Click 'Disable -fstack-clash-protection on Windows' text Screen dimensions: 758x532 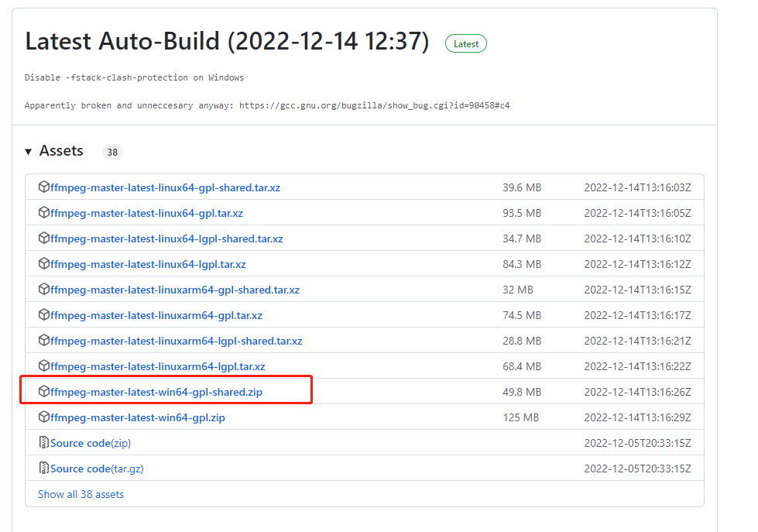click(x=135, y=77)
